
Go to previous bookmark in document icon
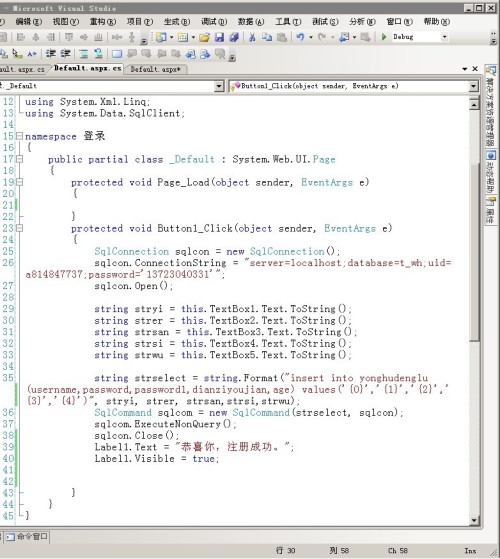tap(191, 54)
